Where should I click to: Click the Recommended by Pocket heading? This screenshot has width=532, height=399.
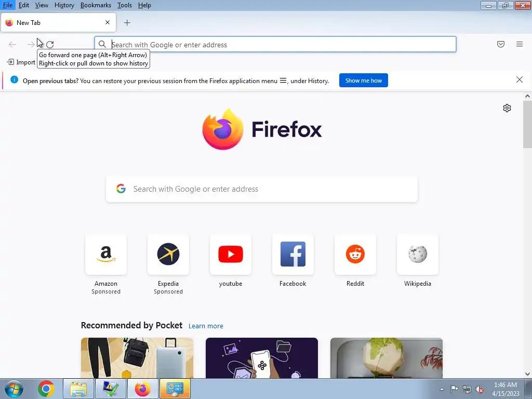point(131,325)
